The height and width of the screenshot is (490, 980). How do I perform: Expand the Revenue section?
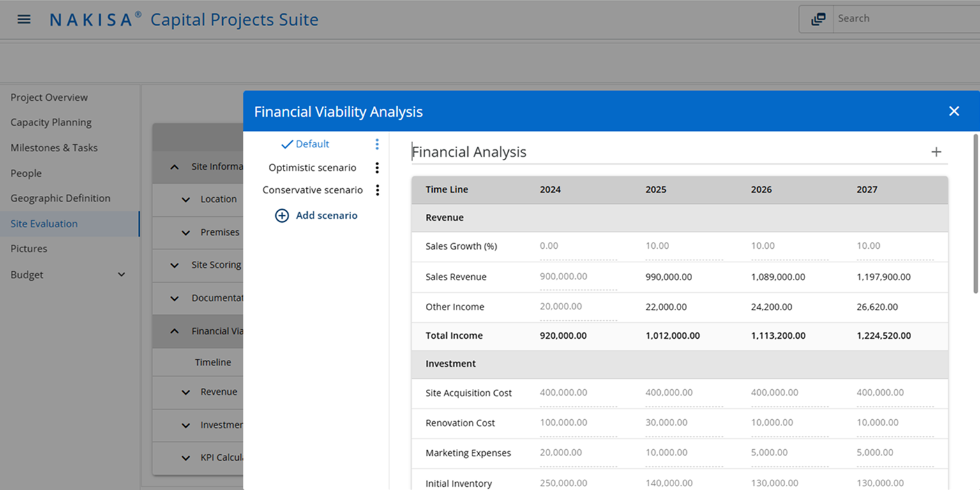tap(186, 393)
